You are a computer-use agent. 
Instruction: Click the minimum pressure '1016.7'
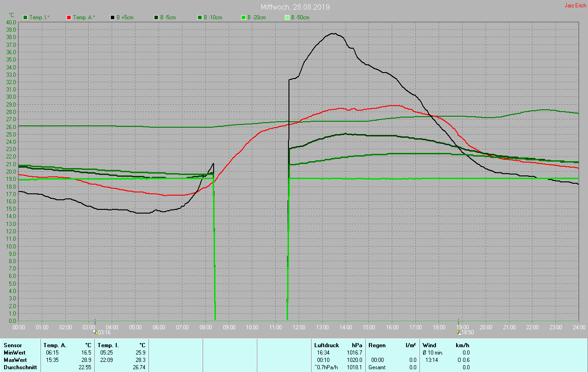[x=355, y=352]
